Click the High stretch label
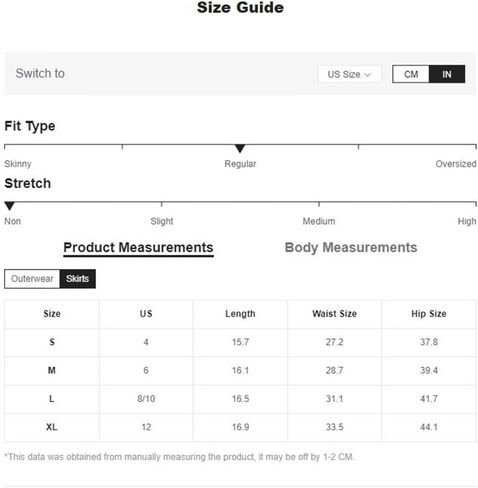This screenshot has height=488, width=478. tap(467, 221)
